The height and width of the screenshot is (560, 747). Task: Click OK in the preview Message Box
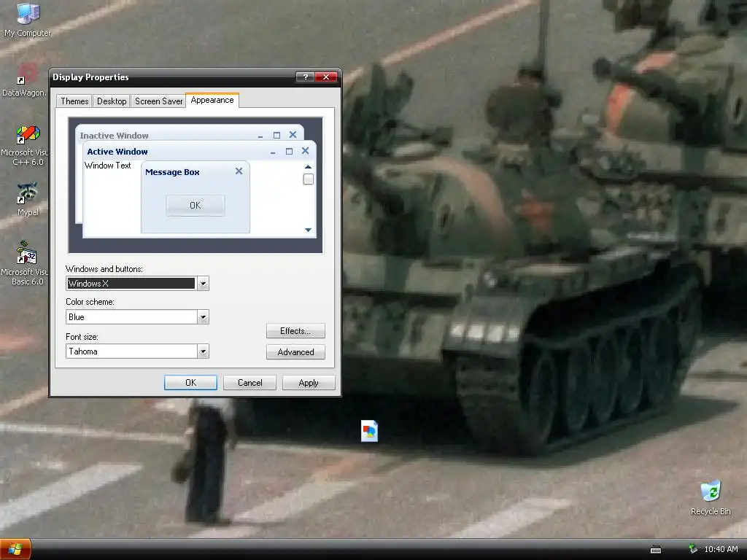pos(196,205)
